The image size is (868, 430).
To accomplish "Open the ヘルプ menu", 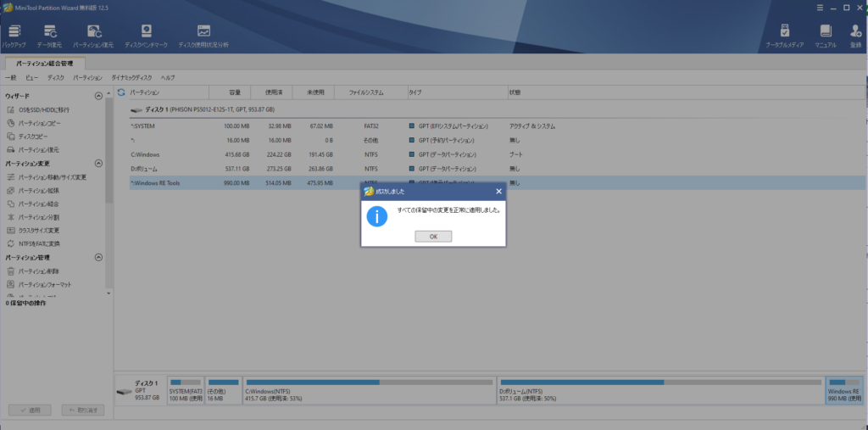I will (x=168, y=77).
